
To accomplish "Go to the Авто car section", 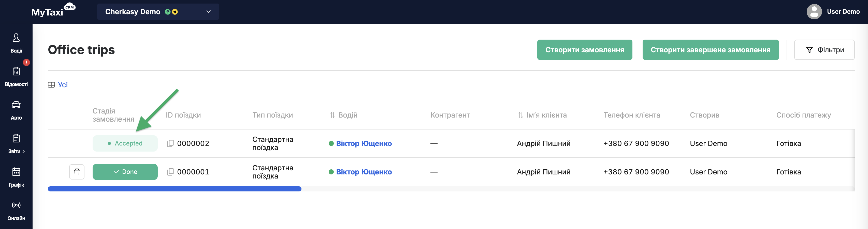I will [16, 110].
